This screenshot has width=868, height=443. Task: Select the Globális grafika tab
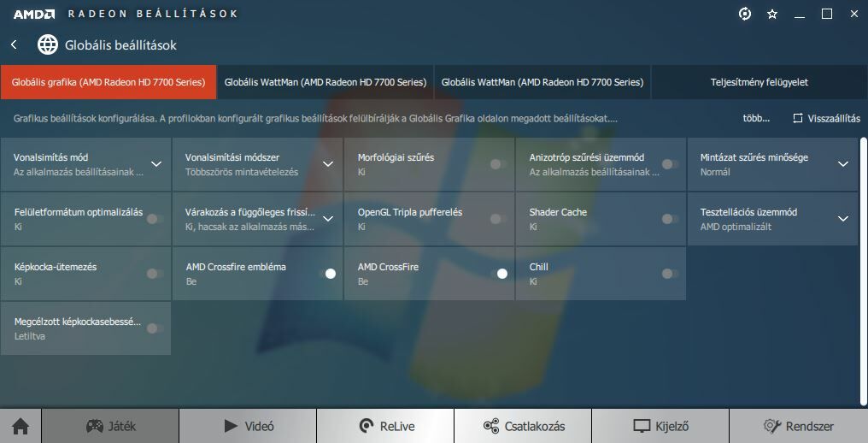(108, 82)
